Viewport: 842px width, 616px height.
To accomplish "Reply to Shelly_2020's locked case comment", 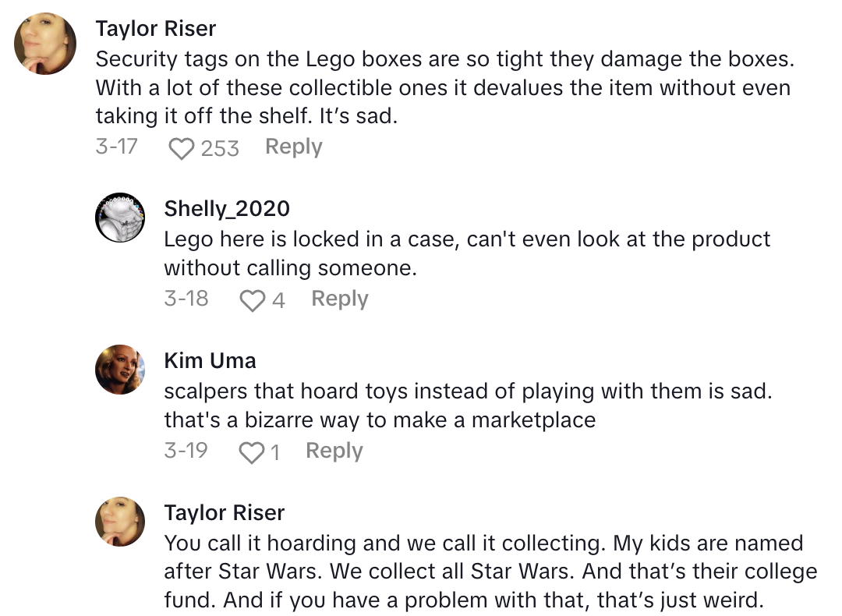I will [x=339, y=299].
